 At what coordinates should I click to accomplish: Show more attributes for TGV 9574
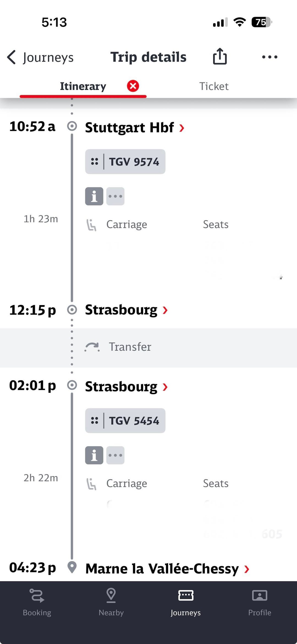point(115,196)
